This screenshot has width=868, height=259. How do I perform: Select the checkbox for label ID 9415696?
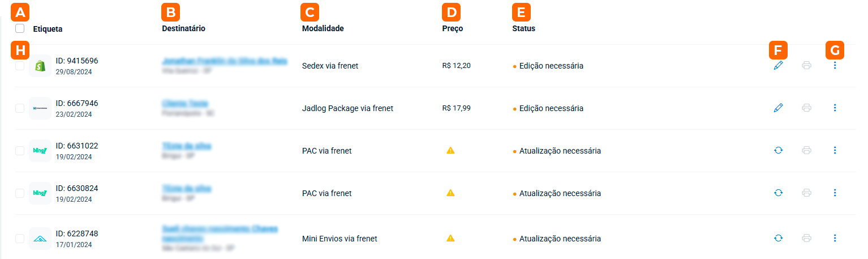click(x=20, y=66)
